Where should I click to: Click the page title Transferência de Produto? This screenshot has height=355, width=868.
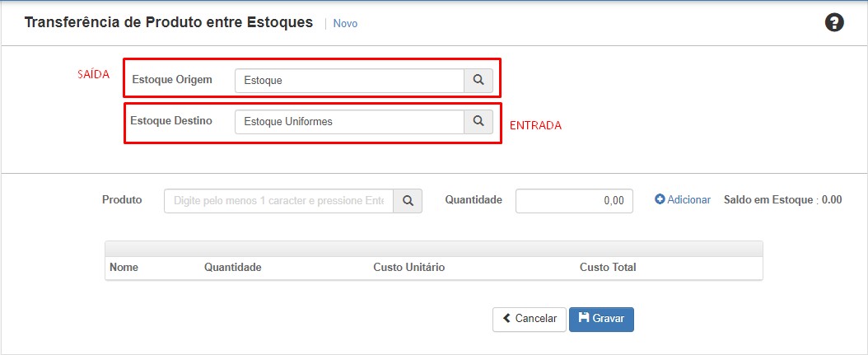(169, 23)
